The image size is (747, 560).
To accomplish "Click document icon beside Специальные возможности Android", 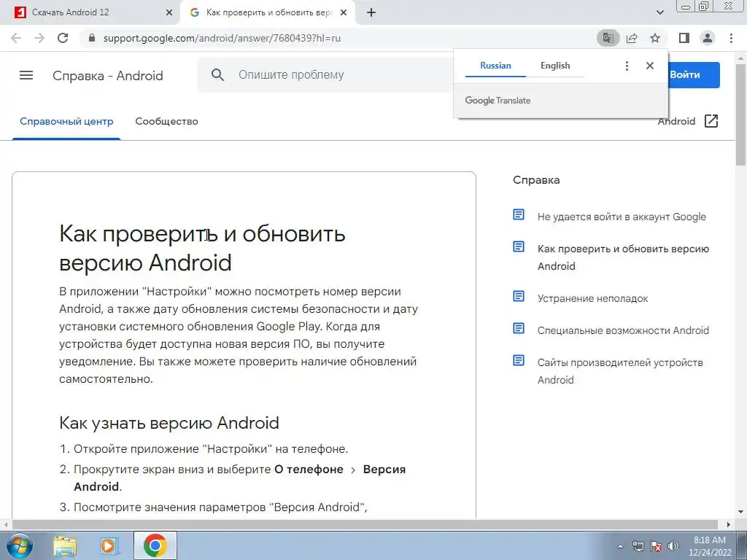I will click(519, 328).
